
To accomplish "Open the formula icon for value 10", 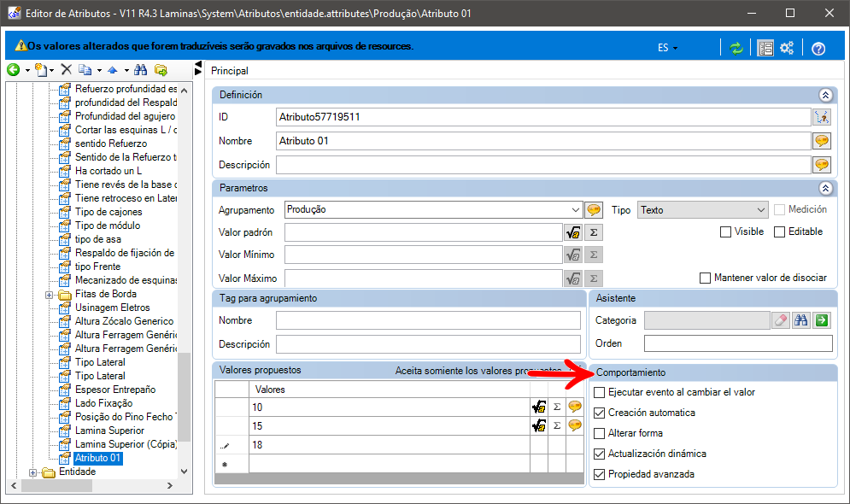I will (x=539, y=407).
